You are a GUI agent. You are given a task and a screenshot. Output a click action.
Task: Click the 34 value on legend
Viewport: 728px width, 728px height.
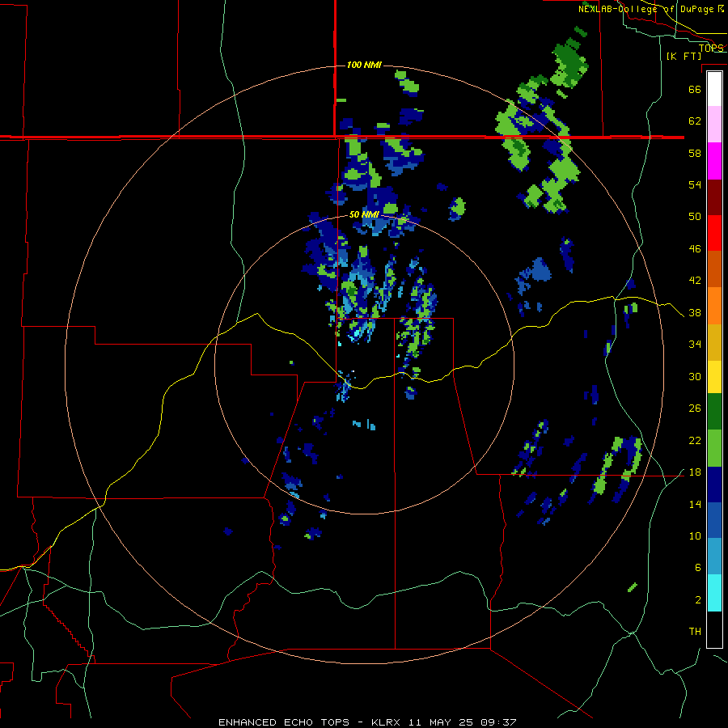click(695, 345)
